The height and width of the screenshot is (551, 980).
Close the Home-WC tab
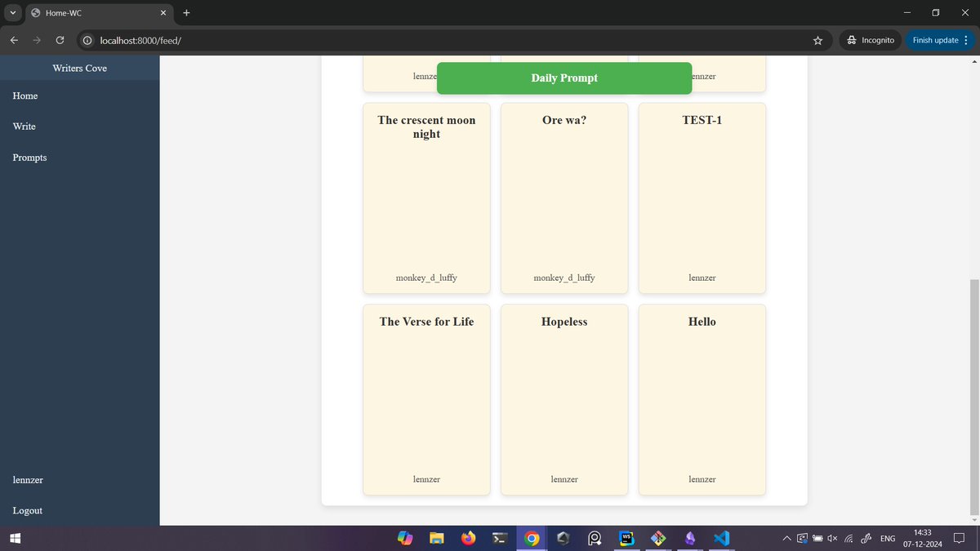pyautogui.click(x=163, y=13)
